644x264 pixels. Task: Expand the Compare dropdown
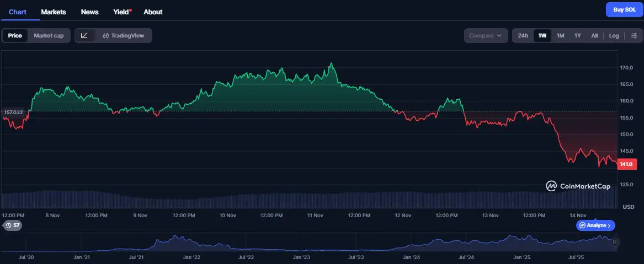(485, 36)
